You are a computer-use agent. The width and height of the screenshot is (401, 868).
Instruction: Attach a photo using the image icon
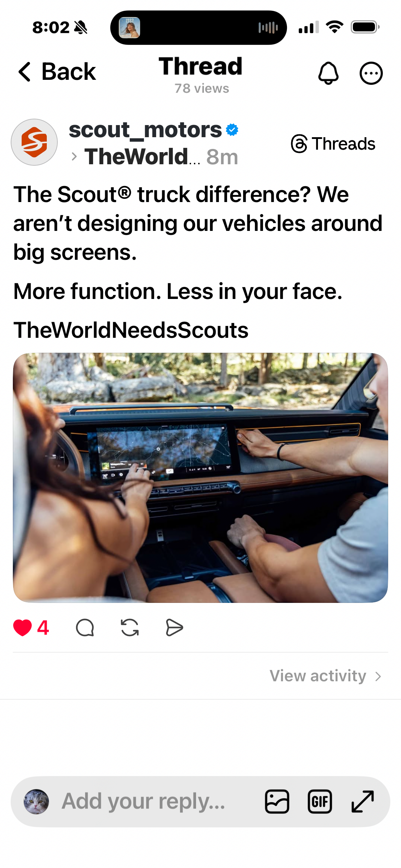tap(277, 802)
